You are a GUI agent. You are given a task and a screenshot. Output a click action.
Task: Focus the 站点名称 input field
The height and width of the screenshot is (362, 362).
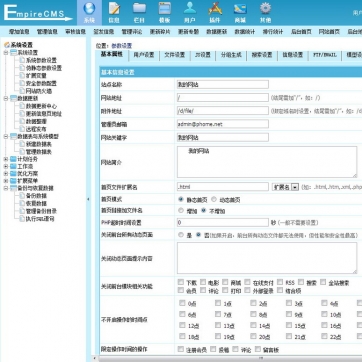pos(223,84)
